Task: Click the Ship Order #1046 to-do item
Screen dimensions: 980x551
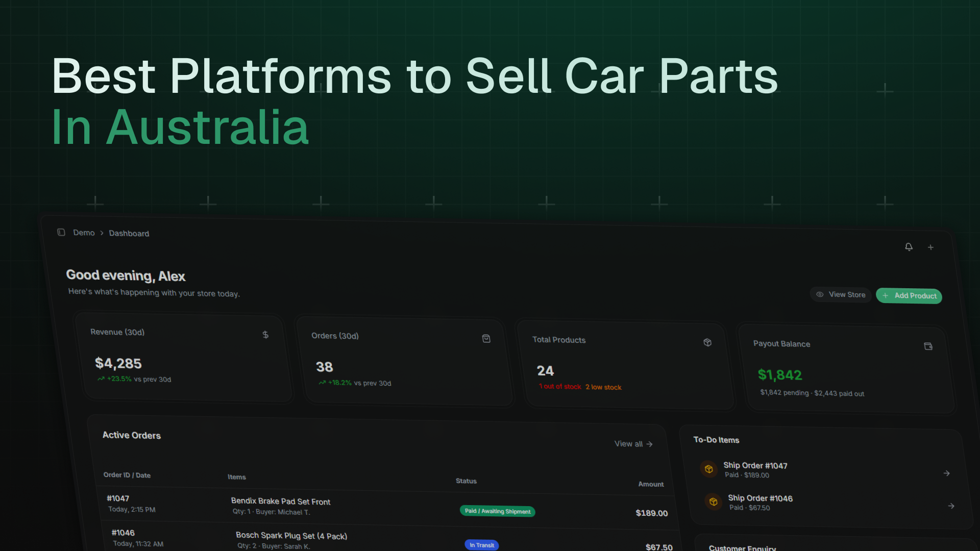Action: [x=829, y=503]
